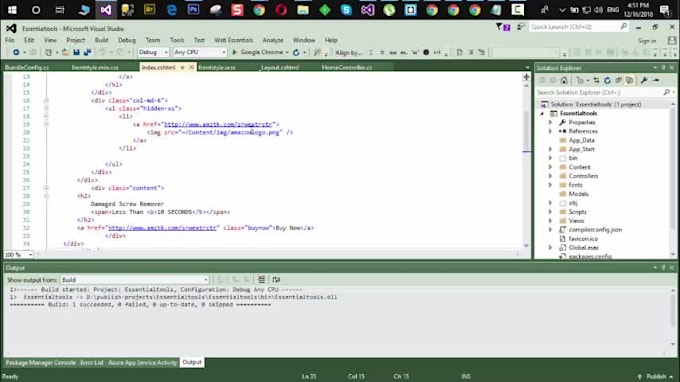Open the Error List tab
The height and width of the screenshot is (382, 680).
click(92, 362)
